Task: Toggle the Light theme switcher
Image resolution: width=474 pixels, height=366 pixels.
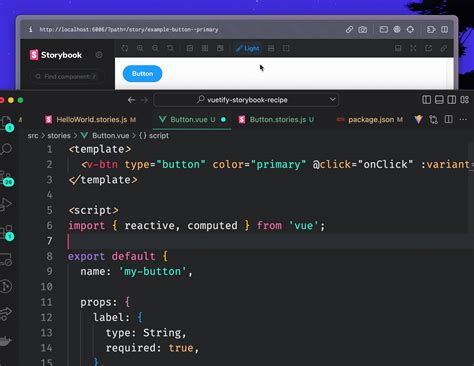Action: [x=248, y=48]
